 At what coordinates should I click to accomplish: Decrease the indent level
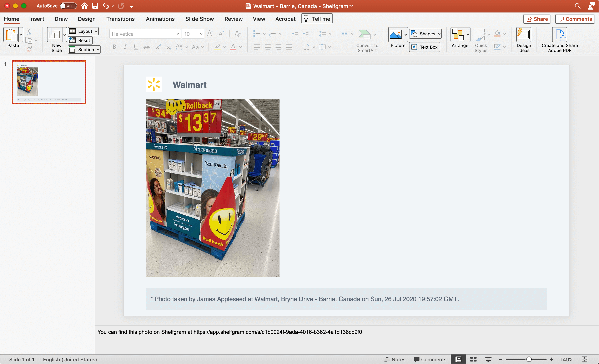click(x=294, y=33)
